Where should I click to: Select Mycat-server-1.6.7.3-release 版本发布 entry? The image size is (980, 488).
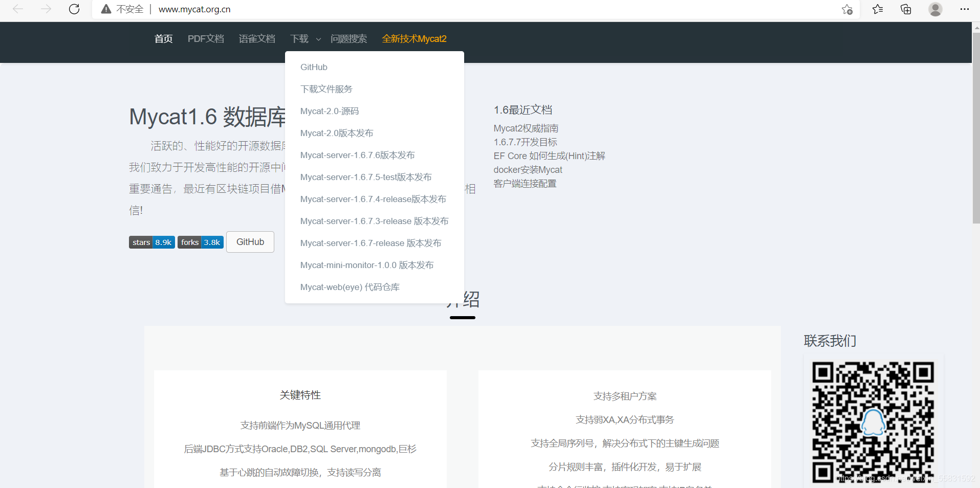[375, 221]
